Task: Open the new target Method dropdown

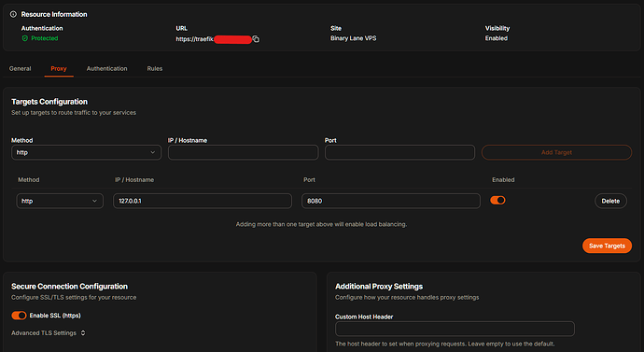Action: pos(86,152)
